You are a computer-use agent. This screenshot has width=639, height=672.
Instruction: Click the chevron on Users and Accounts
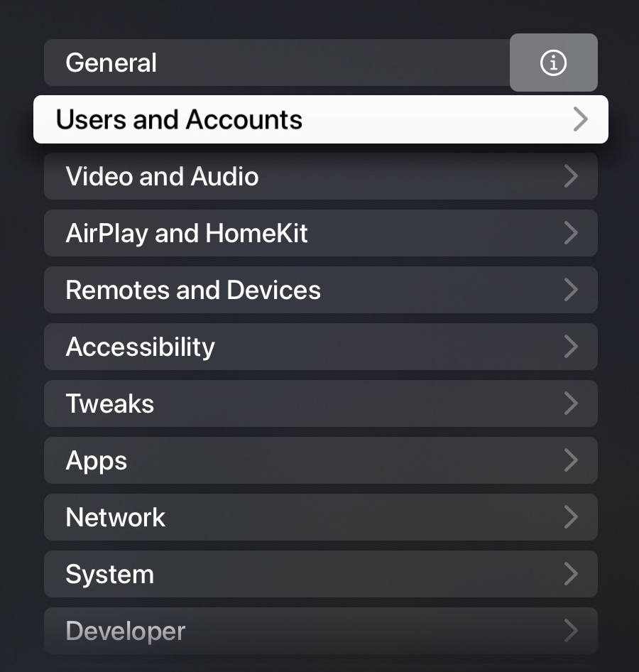(580, 119)
